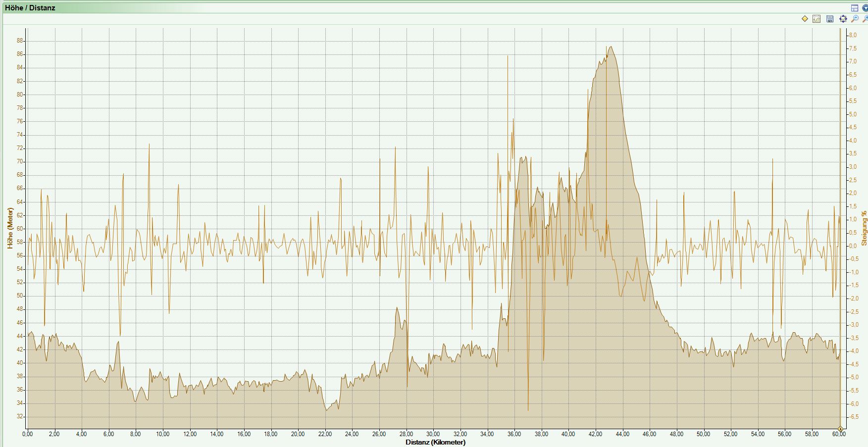Click the '-6,5' slope axis tick label
This screenshot has width=868, height=447.
click(854, 417)
